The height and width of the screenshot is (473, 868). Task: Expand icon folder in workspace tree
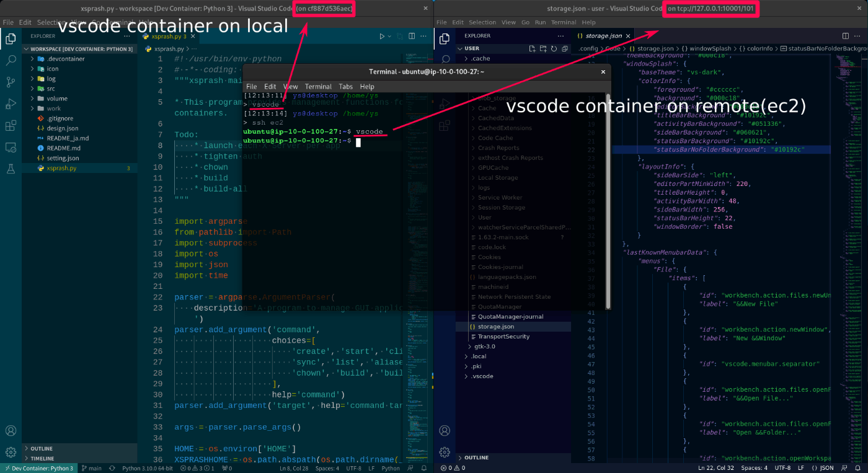coord(80,69)
